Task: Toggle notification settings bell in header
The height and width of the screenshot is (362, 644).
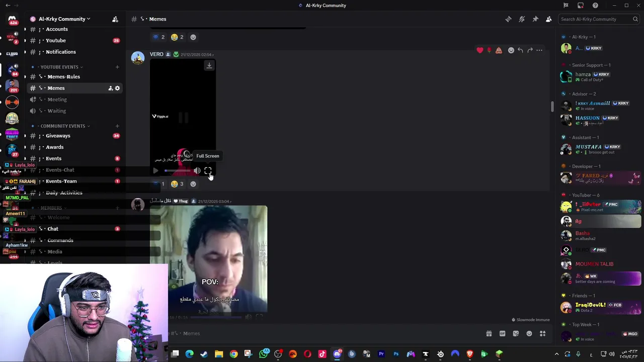Action: (522, 19)
